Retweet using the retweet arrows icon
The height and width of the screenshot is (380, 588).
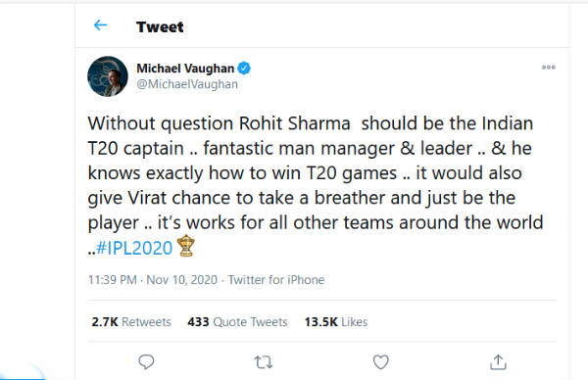(264, 362)
